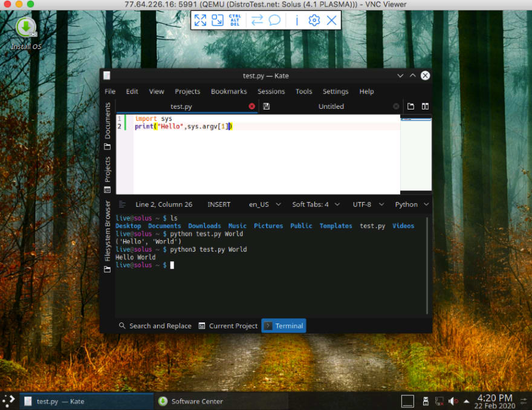The height and width of the screenshot is (410, 532).
Task: Open the Projects sidebar panel
Action: pos(107,174)
